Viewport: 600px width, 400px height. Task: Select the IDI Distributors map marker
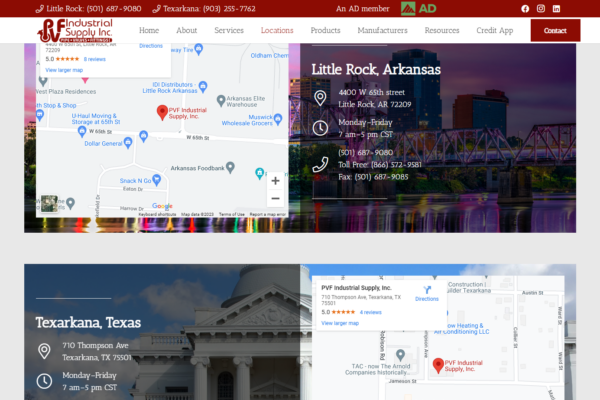pos(203,87)
